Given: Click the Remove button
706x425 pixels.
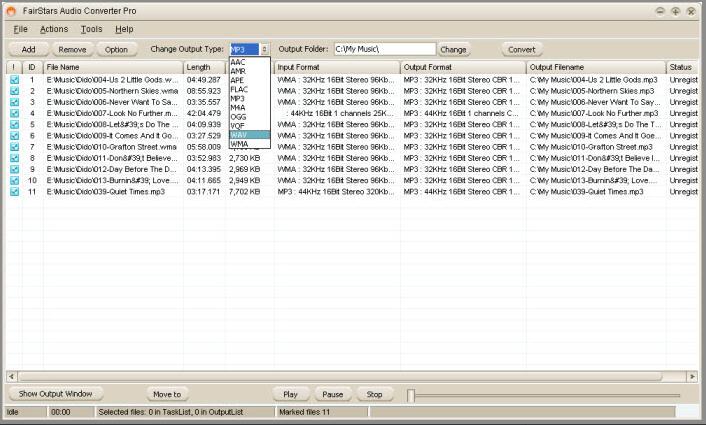Looking at the screenshot, I should pos(72,50).
